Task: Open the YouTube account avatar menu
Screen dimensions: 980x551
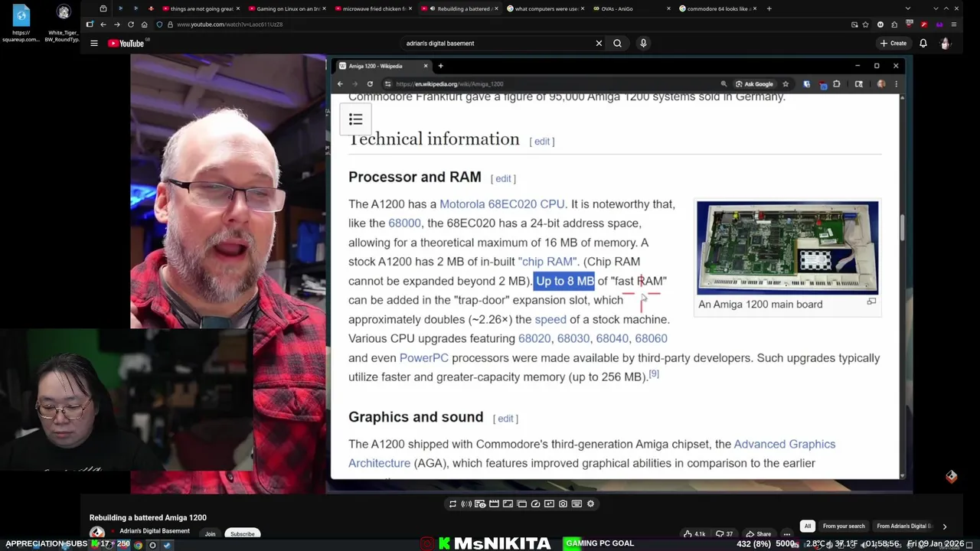Action: pyautogui.click(x=945, y=44)
